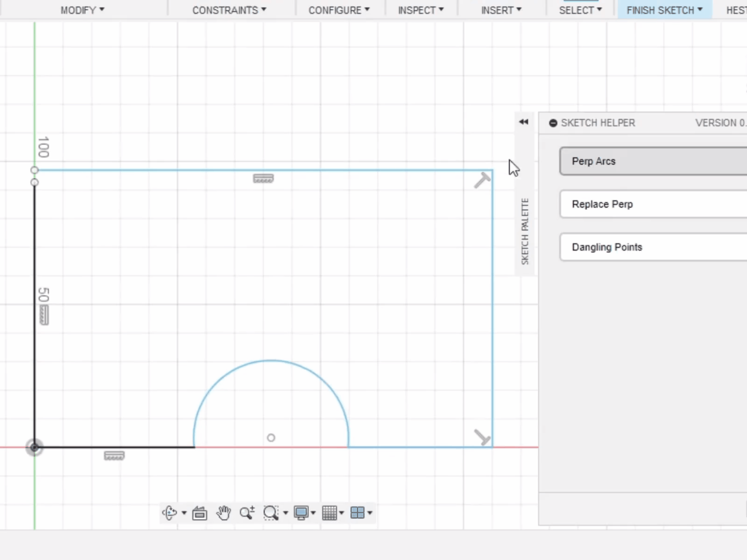This screenshot has width=747, height=560.
Task: Open the CONSTRAINTS menu
Action: click(229, 10)
